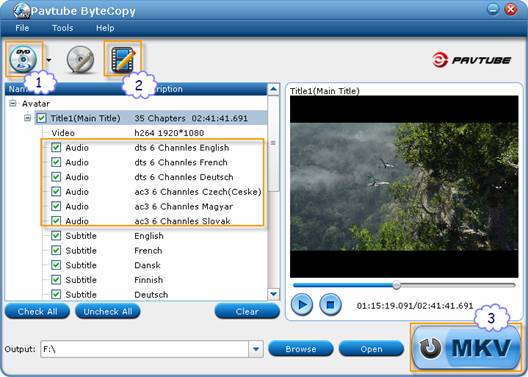The width and height of the screenshot is (528, 377).
Task: Open the load disc dropdown arrow
Action: 49,60
